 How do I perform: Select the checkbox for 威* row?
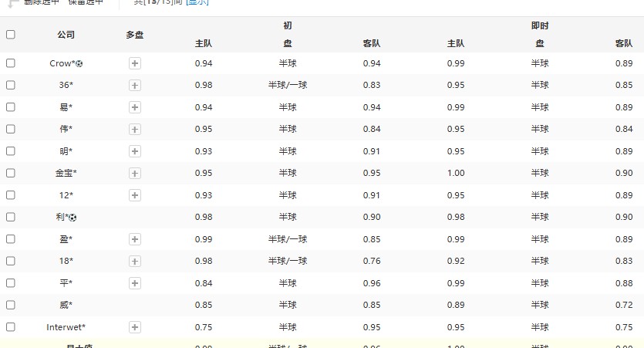pyautogui.click(x=11, y=305)
